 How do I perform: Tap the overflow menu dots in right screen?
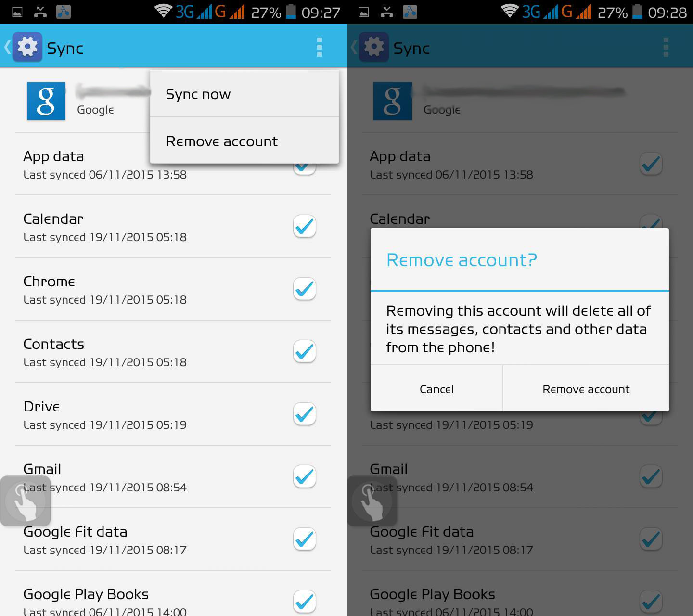[x=666, y=47]
